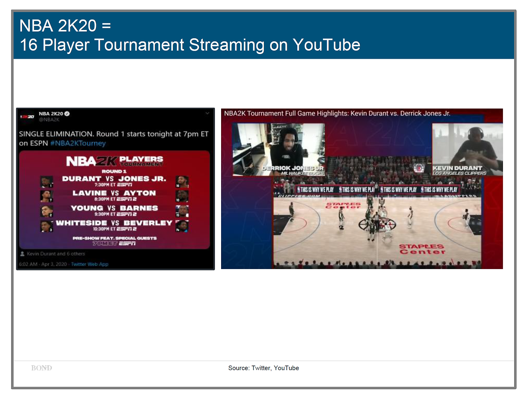Viewport: 532px width, 393px height.
Task: Click Whiteside's player portrait in the bracket
Action: point(46,226)
